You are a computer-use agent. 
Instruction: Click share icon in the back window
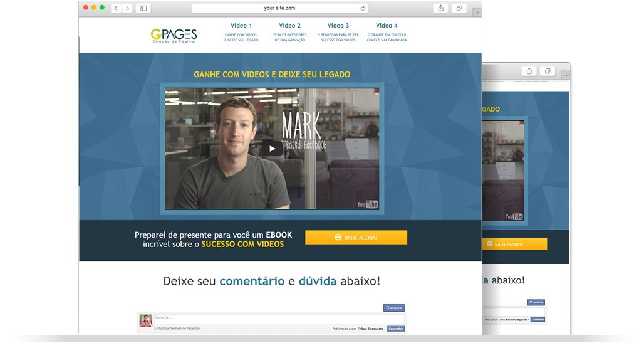(x=529, y=71)
